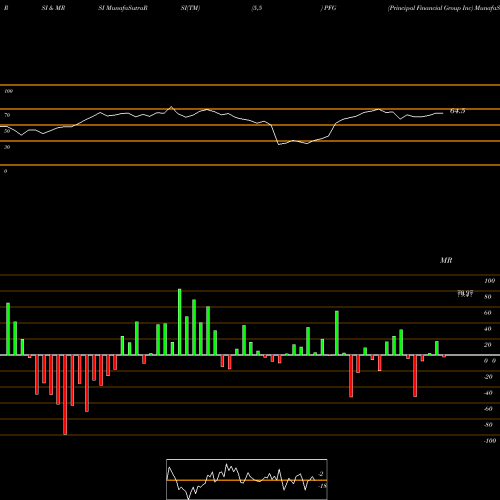Click the '(5,5' parameter text in header
The image size is (500, 500).
(x=257, y=8)
